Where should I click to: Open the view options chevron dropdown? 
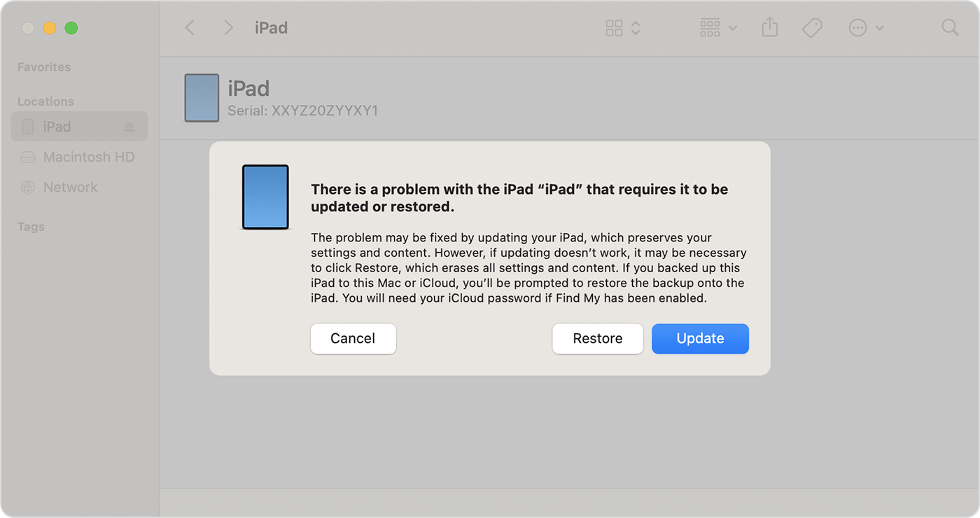pos(635,28)
